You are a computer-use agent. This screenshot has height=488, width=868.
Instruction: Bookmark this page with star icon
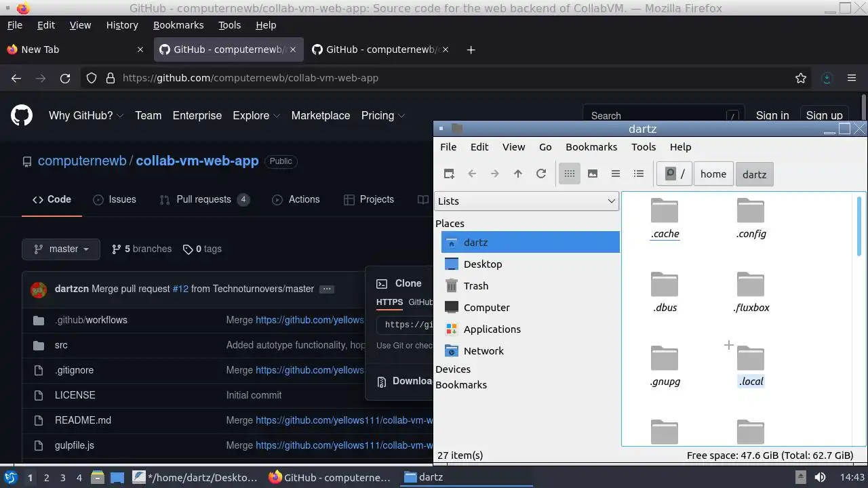801,78
